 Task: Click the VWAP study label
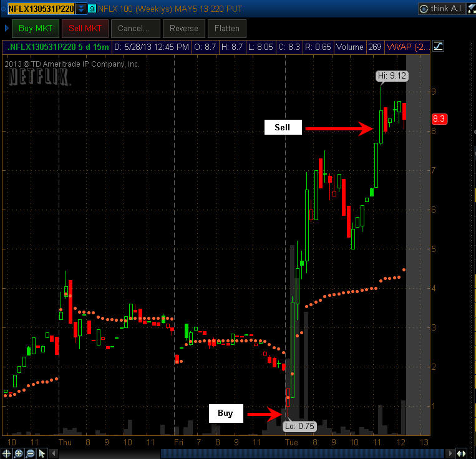pos(407,47)
